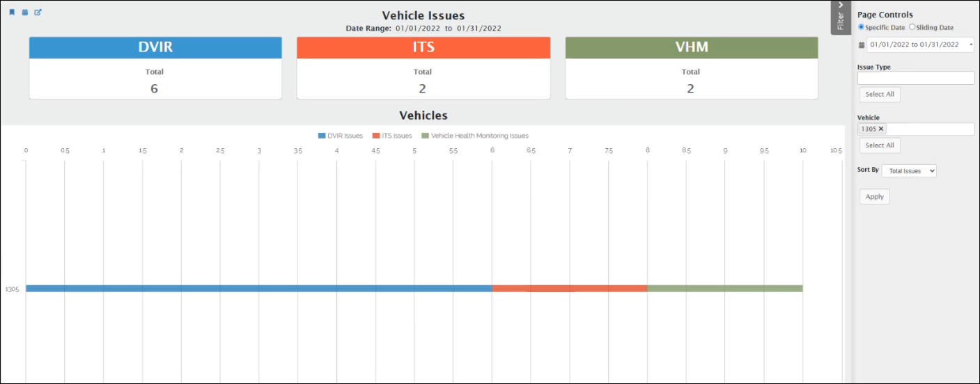980x384 pixels.
Task: Click the DVIR Issues legend square
Action: click(x=322, y=136)
